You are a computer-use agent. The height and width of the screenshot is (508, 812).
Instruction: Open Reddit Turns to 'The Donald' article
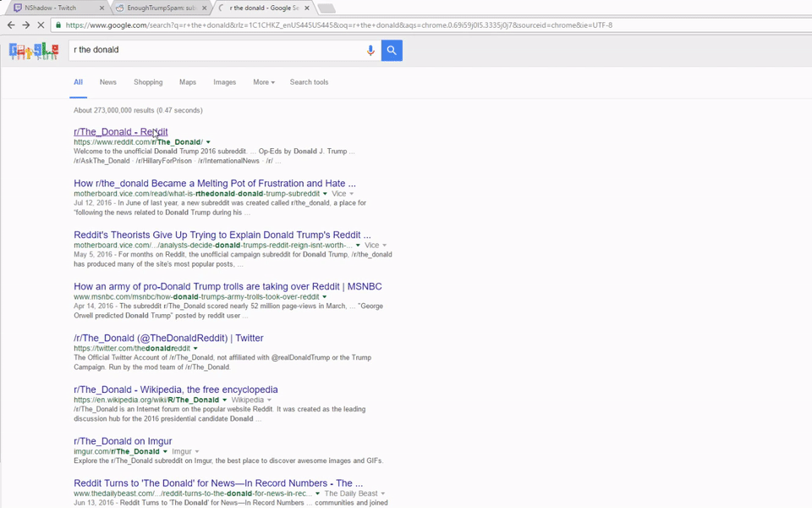(x=218, y=483)
